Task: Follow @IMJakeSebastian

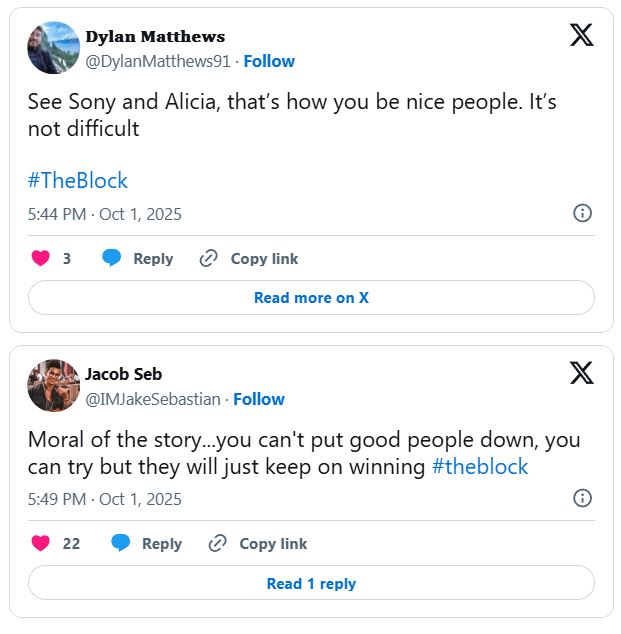Action: (x=259, y=399)
